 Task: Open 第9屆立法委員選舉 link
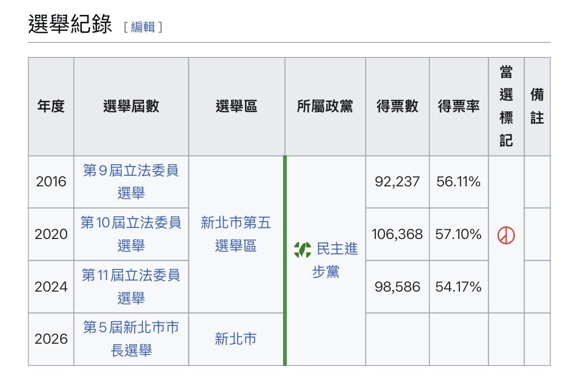point(131,182)
